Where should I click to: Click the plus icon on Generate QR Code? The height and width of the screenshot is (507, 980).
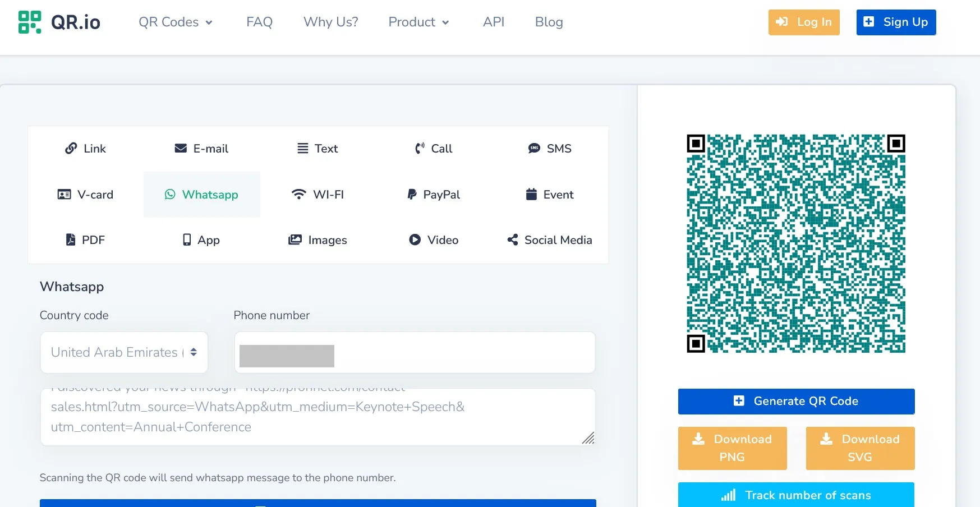tap(739, 401)
